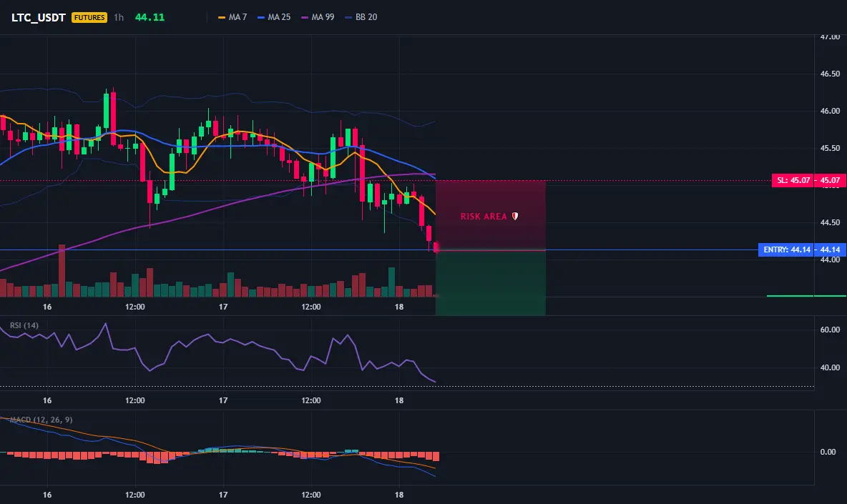Click the shield icon beside RISK AREA
This screenshot has height=504, width=847.
(x=515, y=217)
